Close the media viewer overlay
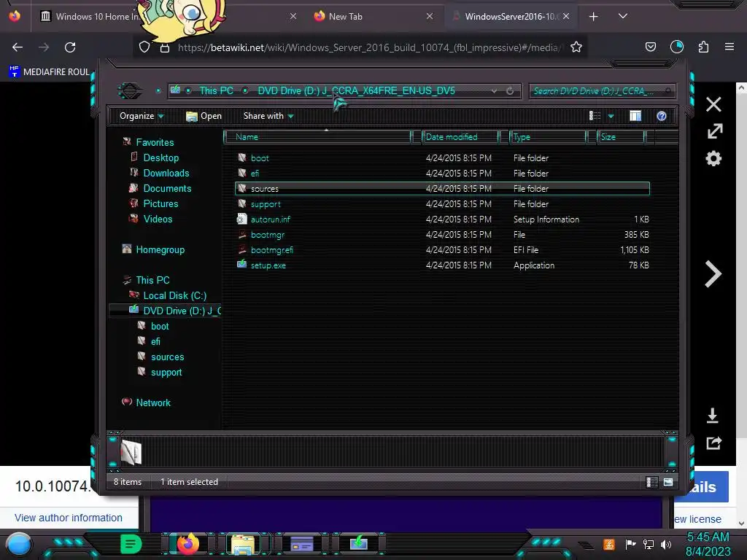This screenshot has height=560, width=747. click(713, 104)
